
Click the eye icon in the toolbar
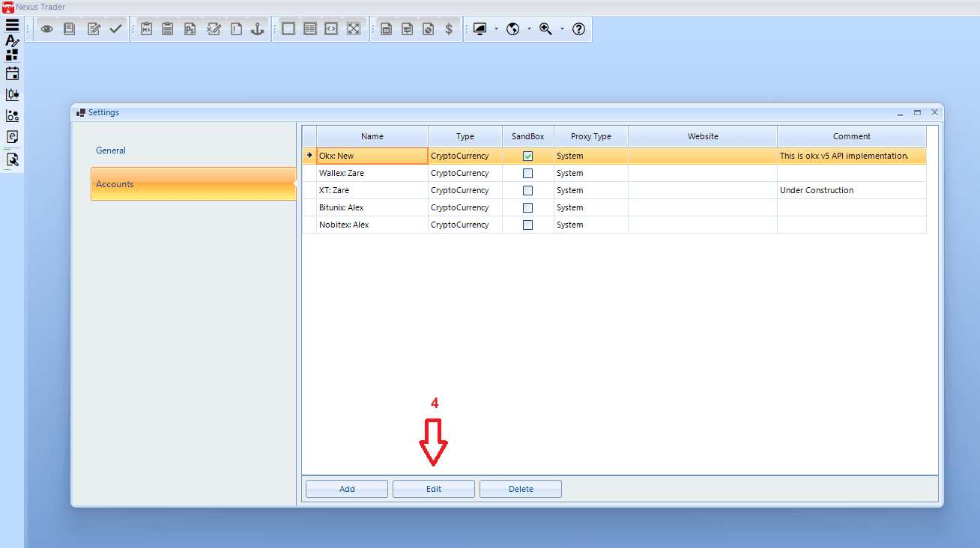point(46,29)
